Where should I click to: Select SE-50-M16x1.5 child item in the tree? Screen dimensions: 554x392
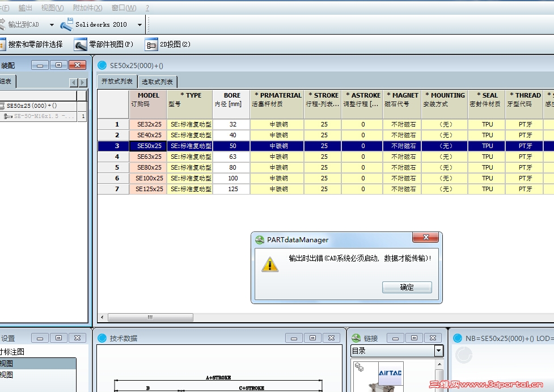tap(39, 116)
